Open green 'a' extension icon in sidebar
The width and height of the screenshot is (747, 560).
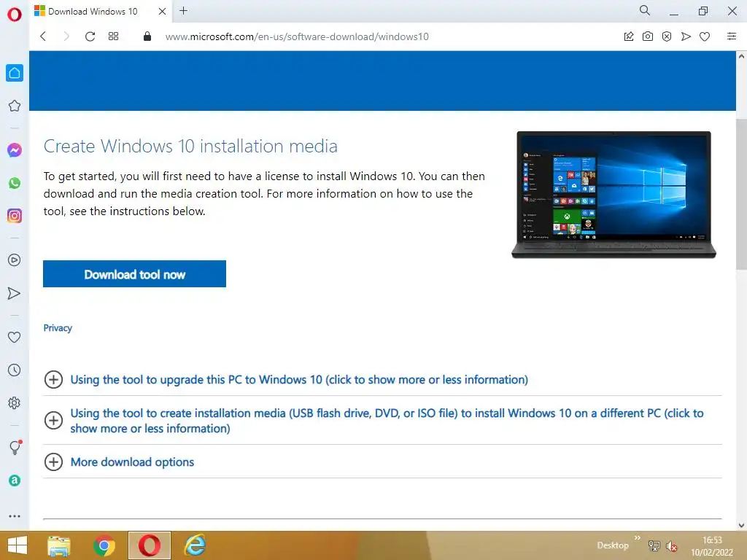(15, 481)
